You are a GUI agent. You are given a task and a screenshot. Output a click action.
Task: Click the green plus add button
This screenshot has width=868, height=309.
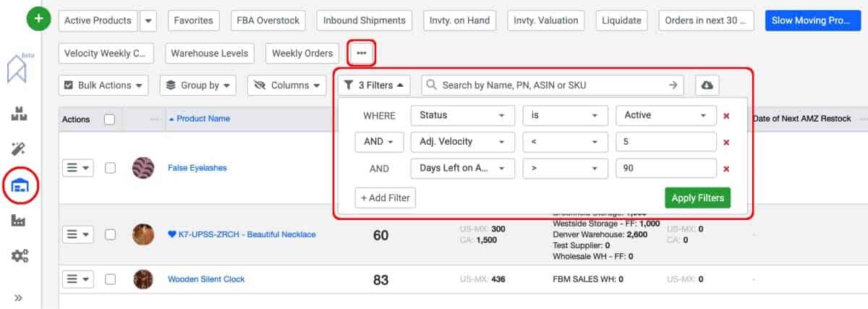[x=38, y=20]
